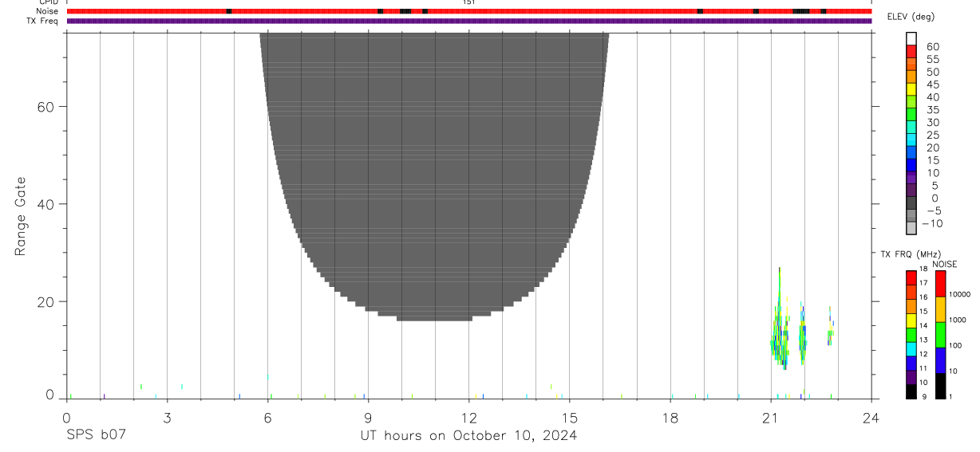Click the x-axis tick label '24'

(x=871, y=418)
